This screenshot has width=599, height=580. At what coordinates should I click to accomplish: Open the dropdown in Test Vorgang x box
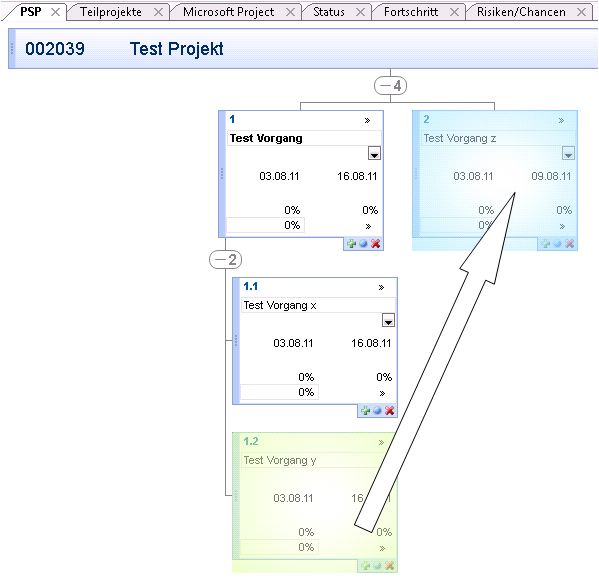tap(389, 320)
